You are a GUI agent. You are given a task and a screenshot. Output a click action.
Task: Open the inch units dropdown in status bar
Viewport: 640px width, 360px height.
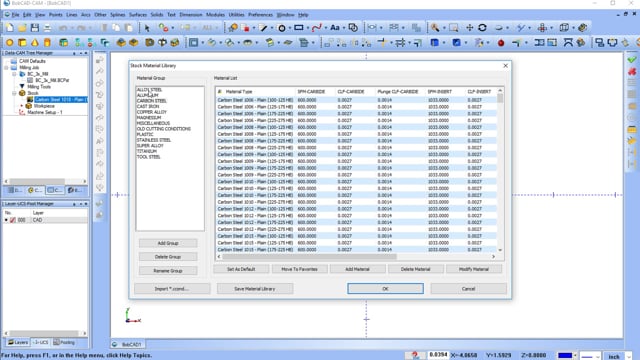629,356
